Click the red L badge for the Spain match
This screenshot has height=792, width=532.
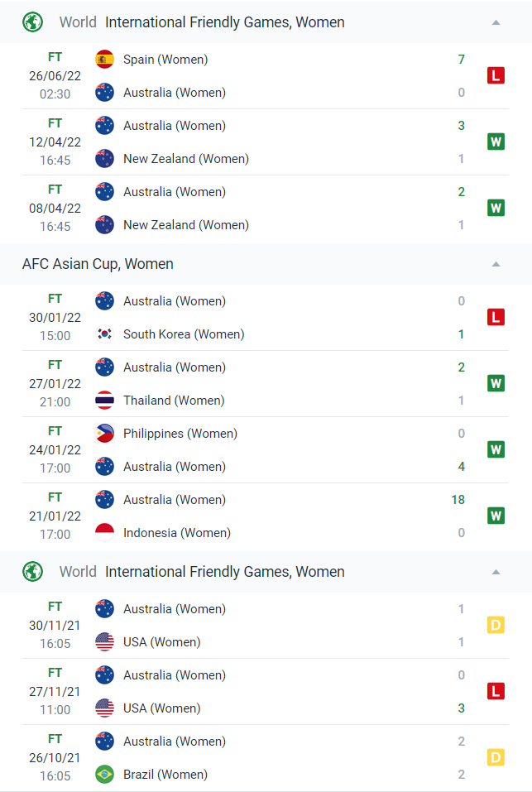point(496,75)
